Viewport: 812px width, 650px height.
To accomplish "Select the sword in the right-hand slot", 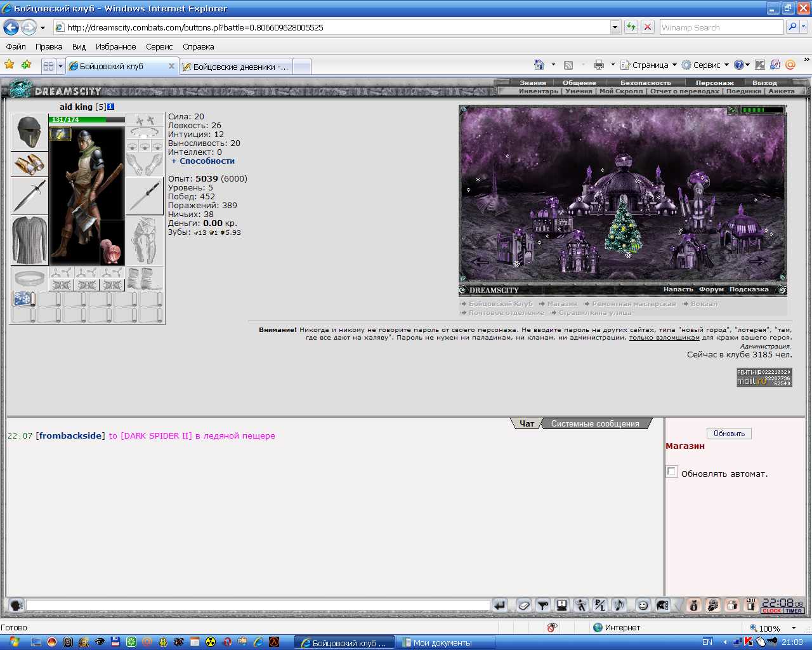I will (x=145, y=196).
